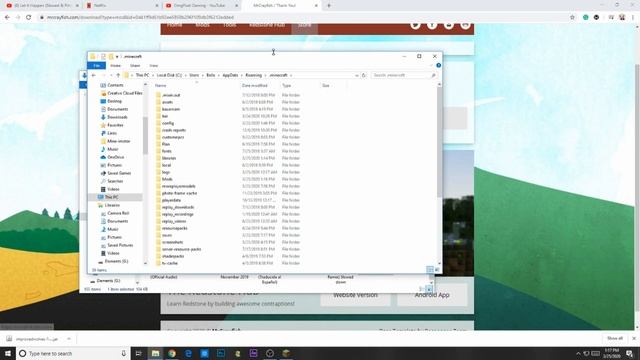
Task: Click Show all downloads button
Action: [615, 338]
